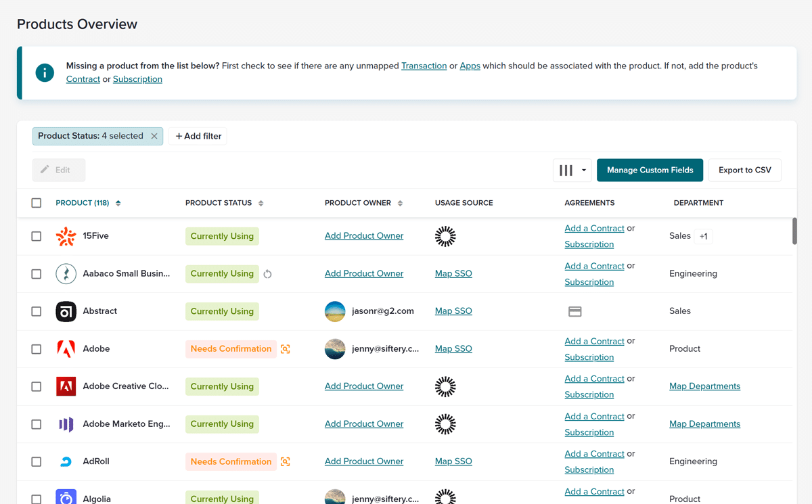Click Map SSO in the Abstract row
This screenshot has height=504, width=812.
click(x=453, y=311)
